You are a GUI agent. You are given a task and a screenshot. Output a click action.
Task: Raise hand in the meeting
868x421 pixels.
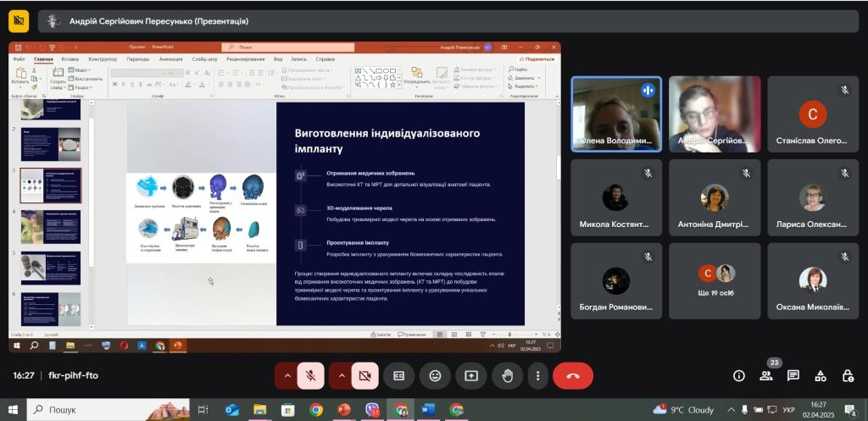tap(508, 375)
